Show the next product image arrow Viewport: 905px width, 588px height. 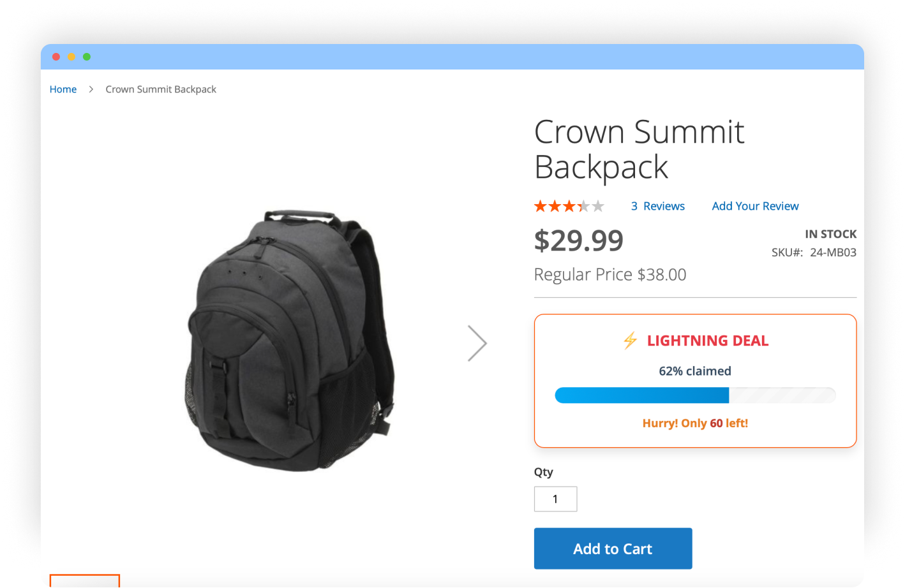[x=477, y=344]
